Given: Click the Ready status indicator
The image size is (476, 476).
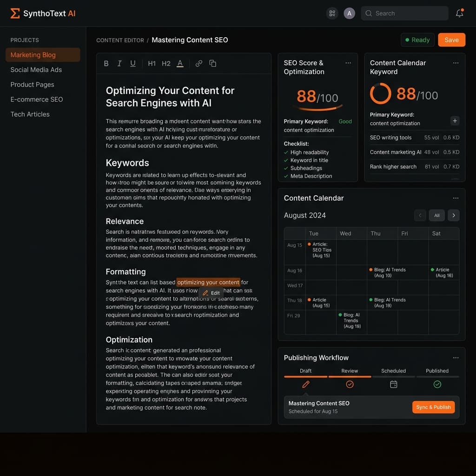Looking at the screenshot, I should (418, 40).
